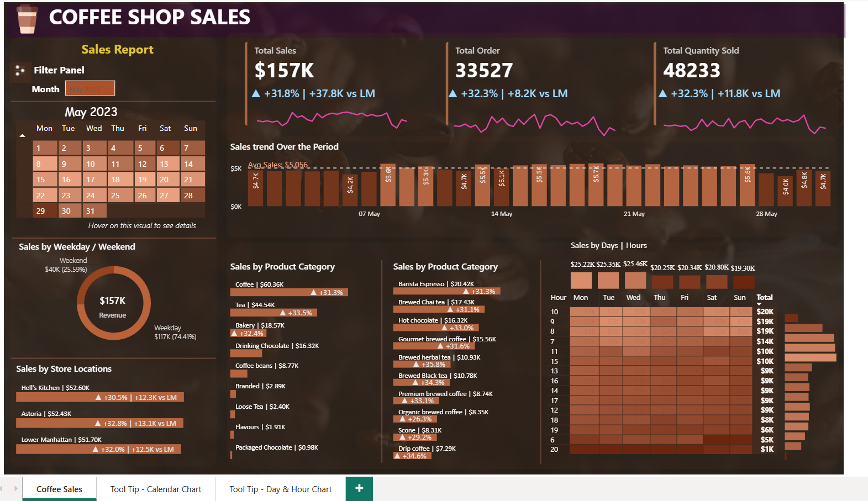Click the Total Sales up-triangle indicator

[256, 94]
